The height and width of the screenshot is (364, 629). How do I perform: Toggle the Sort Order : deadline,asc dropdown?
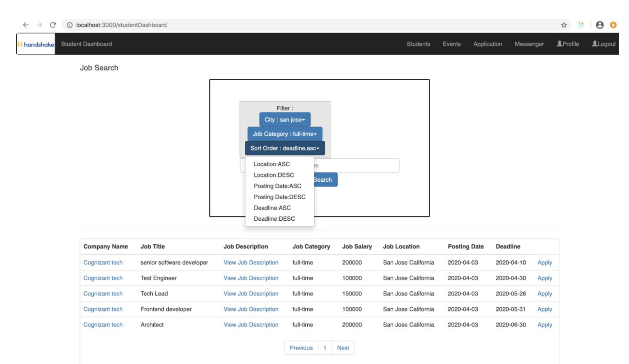(285, 148)
